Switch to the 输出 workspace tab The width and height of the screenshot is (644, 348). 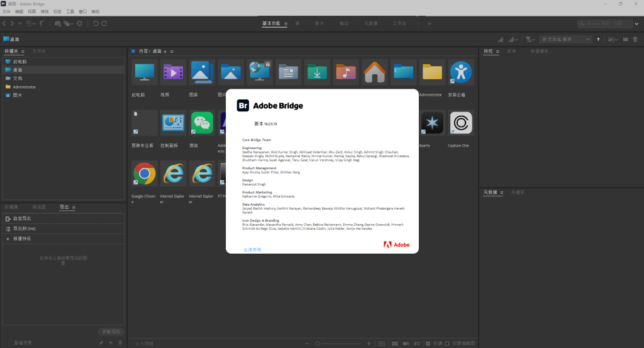click(344, 23)
